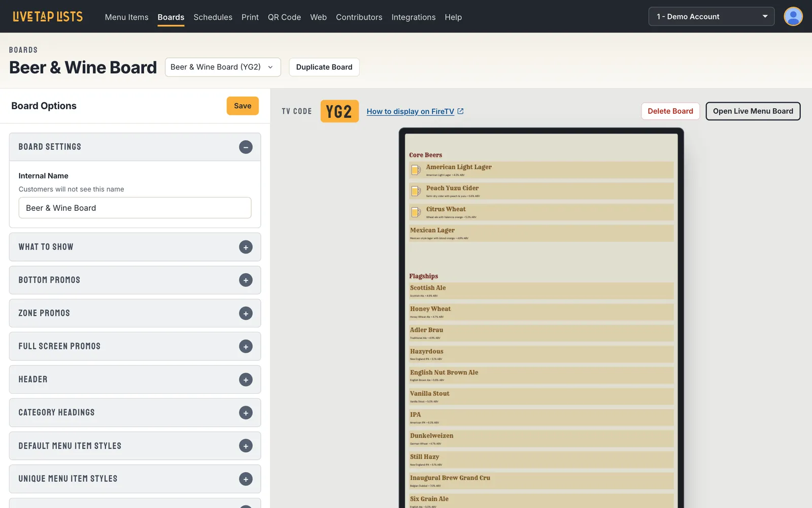Open the Web menu item

pos(319,17)
